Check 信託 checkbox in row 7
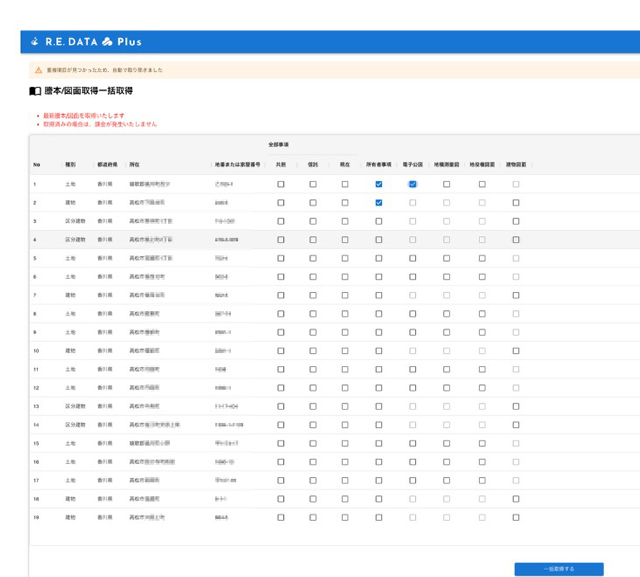The height and width of the screenshot is (577, 640). (313, 295)
